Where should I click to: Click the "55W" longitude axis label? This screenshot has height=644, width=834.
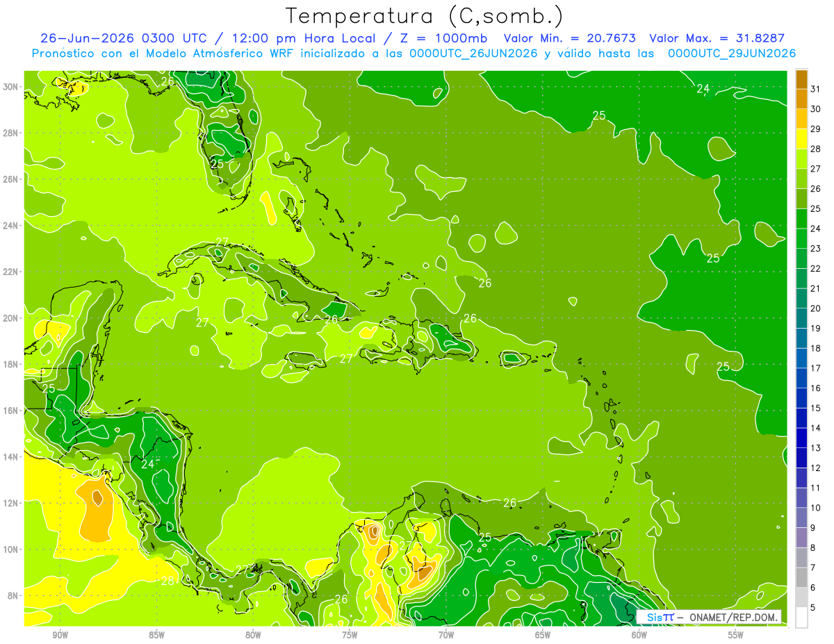(x=736, y=634)
